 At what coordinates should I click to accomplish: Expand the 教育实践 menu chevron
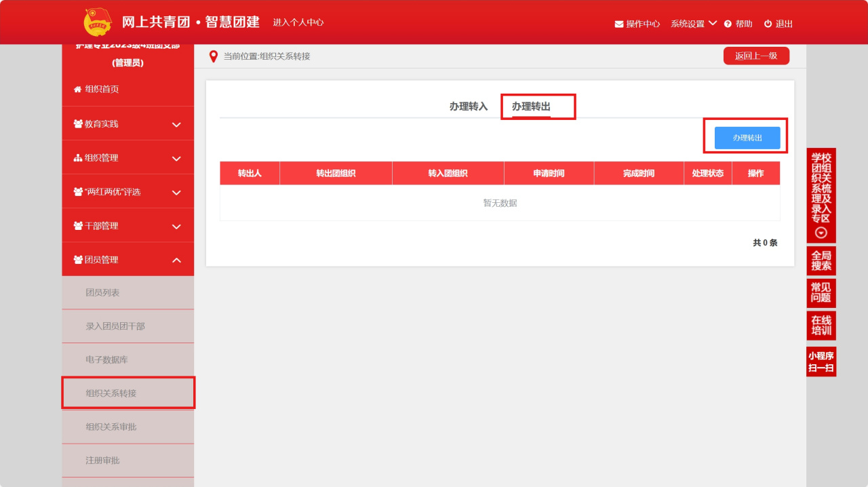coord(176,125)
